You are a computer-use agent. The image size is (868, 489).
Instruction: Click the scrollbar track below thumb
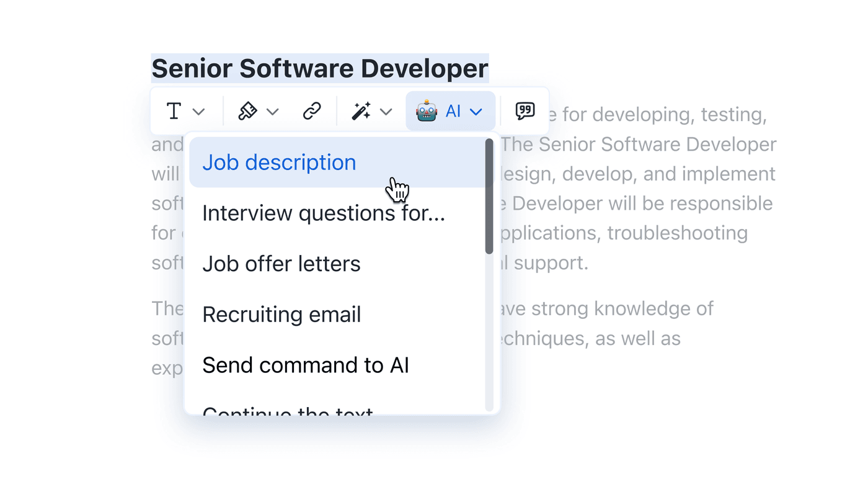click(x=489, y=332)
